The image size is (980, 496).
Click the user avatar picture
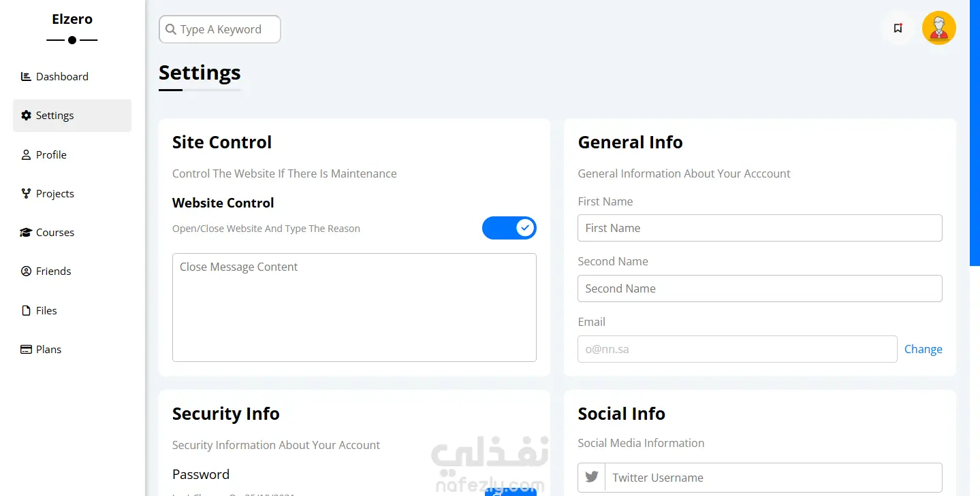[x=938, y=29]
